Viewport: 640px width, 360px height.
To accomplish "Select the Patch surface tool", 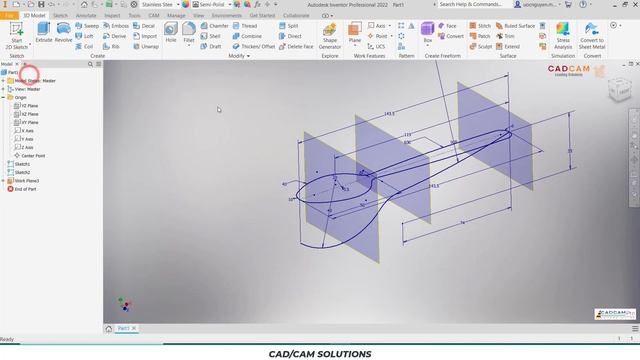I will [480, 36].
